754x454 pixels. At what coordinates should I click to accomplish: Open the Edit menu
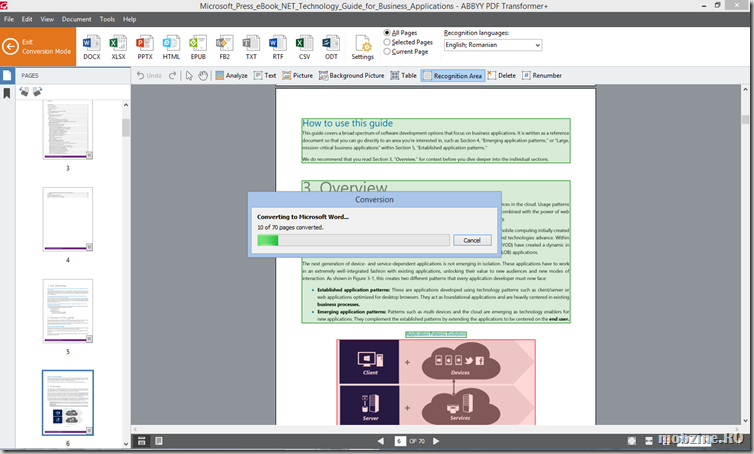tap(27, 19)
